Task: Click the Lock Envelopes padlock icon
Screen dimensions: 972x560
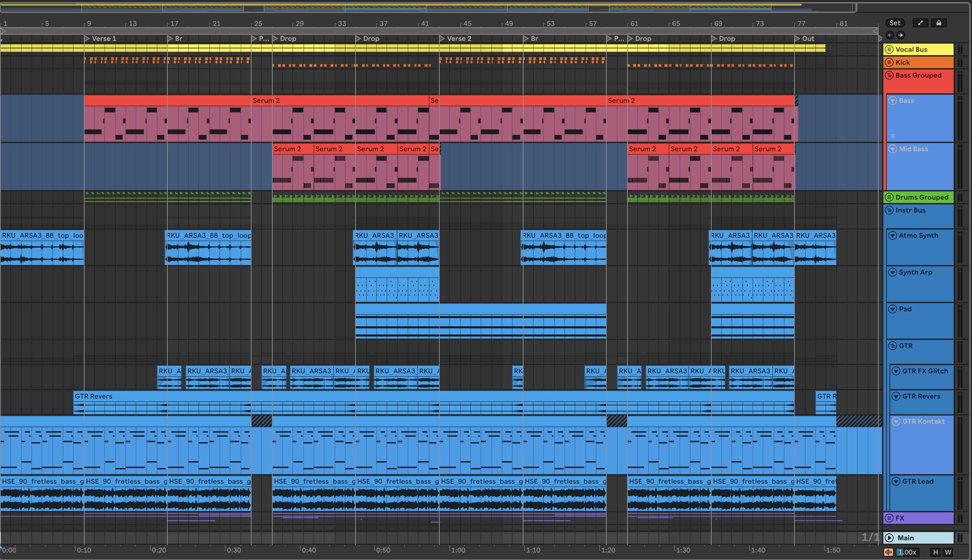Action: pyautogui.click(x=939, y=23)
